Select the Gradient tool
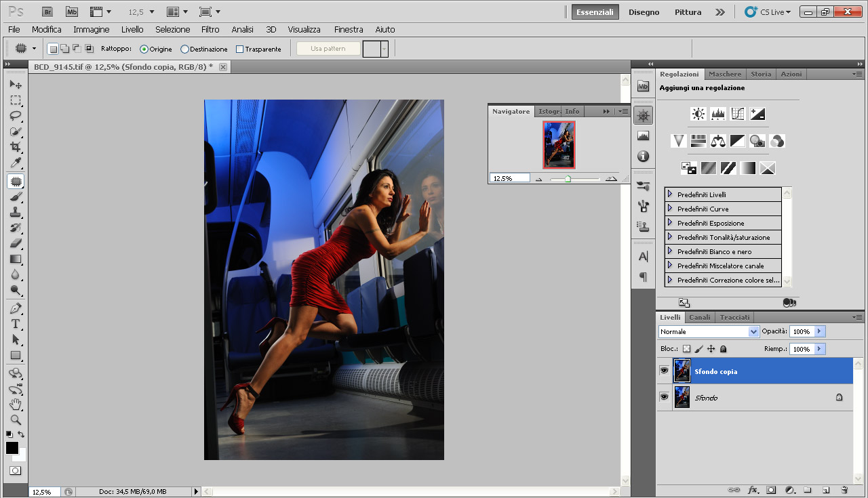The height and width of the screenshot is (498, 868). 16,259
